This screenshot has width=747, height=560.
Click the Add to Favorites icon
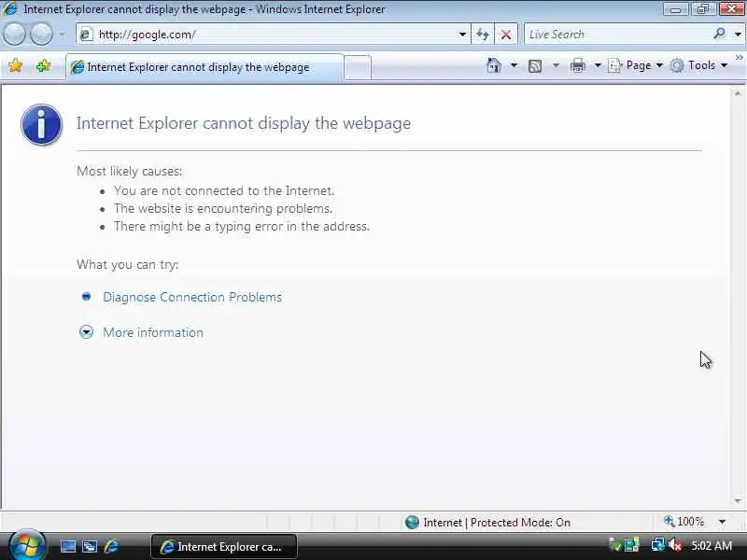click(43, 65)
